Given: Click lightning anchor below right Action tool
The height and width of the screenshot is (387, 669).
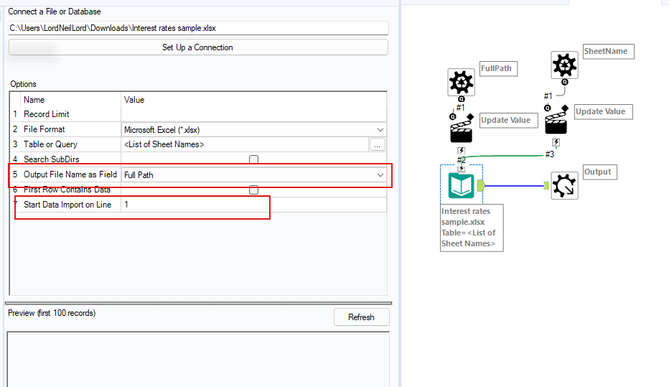Looking at the screenshot, I should coord(556,142).
